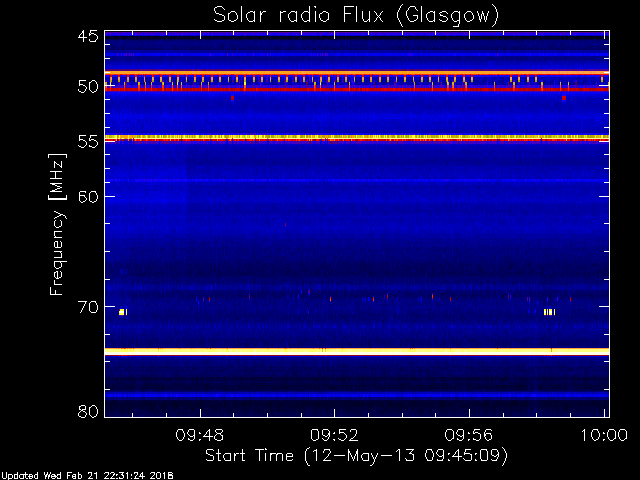640x480 pixels.
Task: Click the yellow burst near 70 MHz before 10:00
Action: click(x=549, y=312)
